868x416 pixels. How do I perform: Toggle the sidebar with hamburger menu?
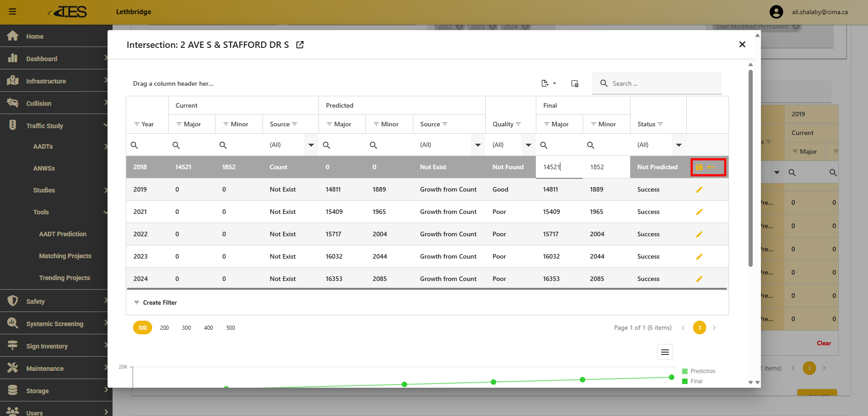point(12,12)
